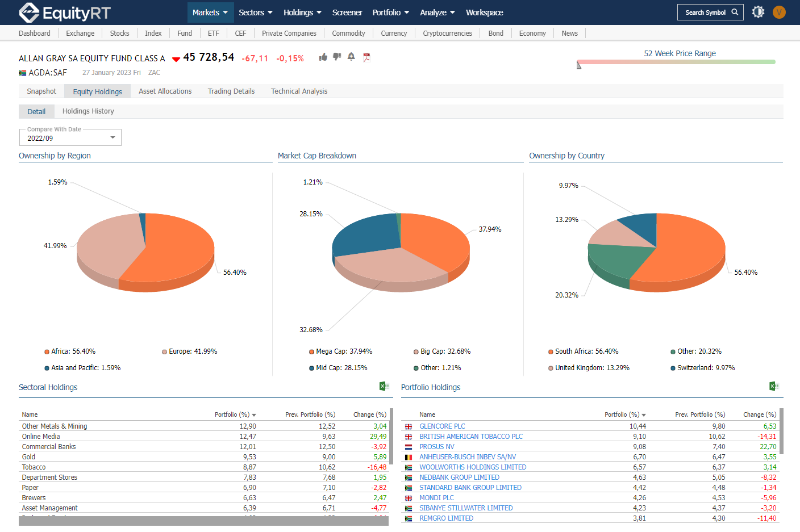Open Compare With Date dropdown
This screenshot has width=800, height=532.
coord(70,138)
